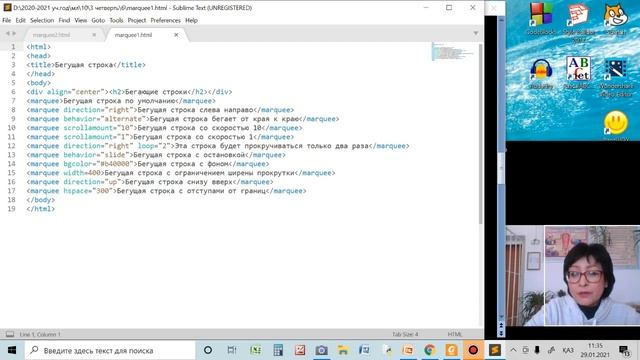Click the title tag text on line 3

coord(84,65)
